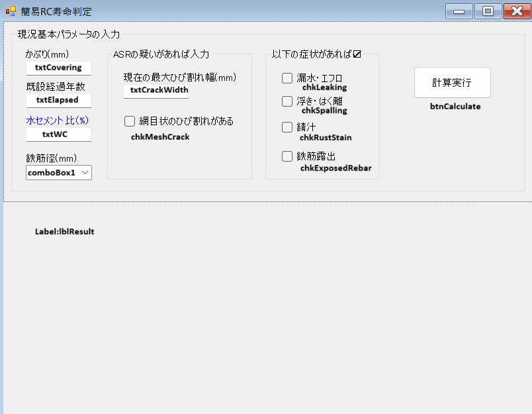This screenshot has height=414, width=532.
Task: Check the 漏水・エフロ checkbox
Action: [287, 78]
